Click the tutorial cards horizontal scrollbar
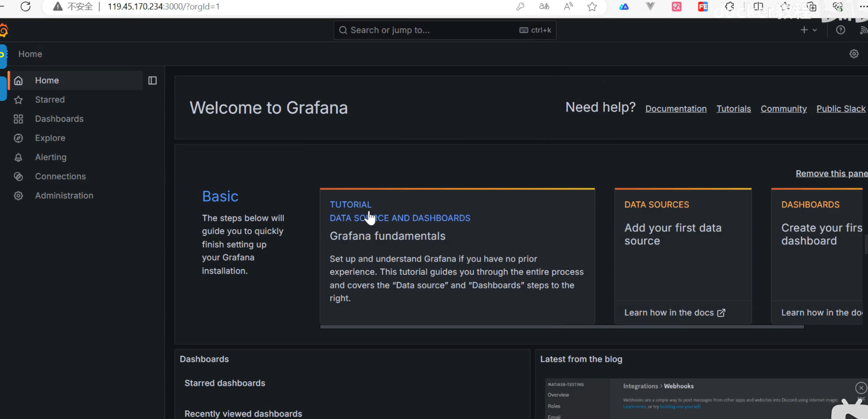The width and height of the screenshot is (868, 419). pos(562,327)
